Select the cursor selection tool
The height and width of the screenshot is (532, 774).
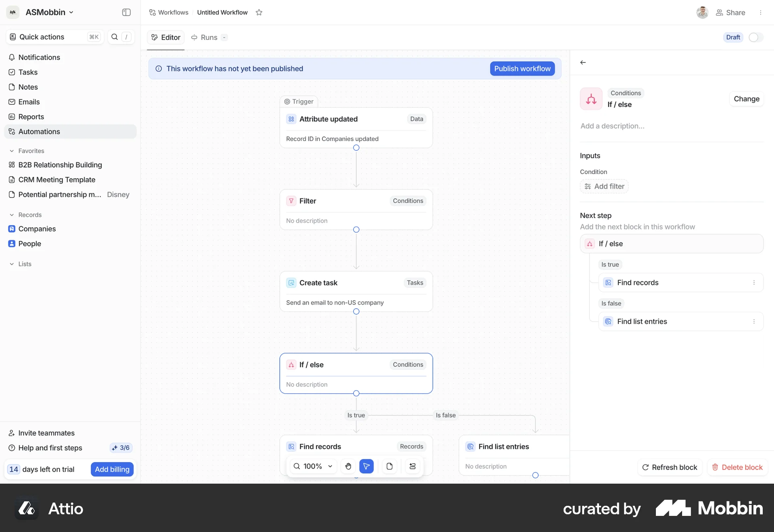tap(366, 466)
